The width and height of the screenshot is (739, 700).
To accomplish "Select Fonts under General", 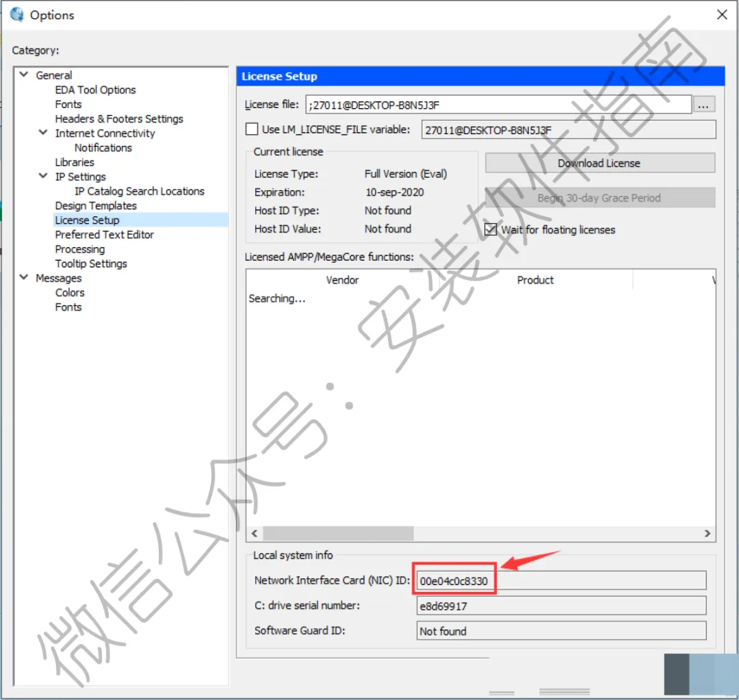I will click(68, 104).
